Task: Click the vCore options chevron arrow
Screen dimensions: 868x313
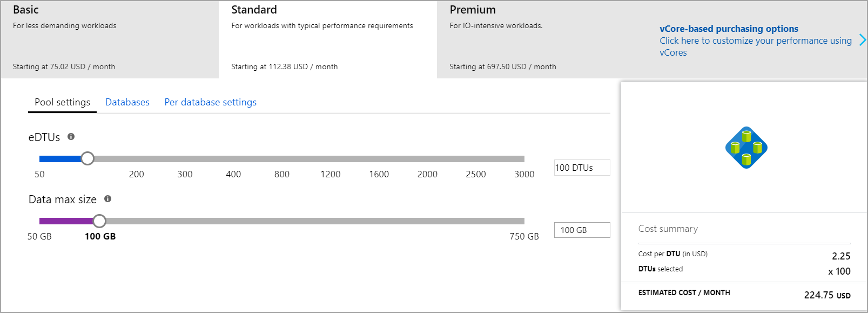Action: 862,40
